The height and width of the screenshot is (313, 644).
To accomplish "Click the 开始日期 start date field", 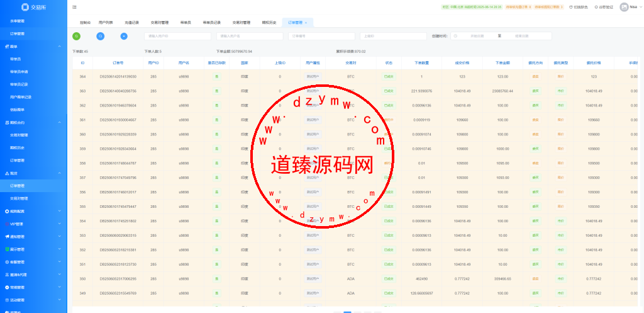I will coord(477,36).
